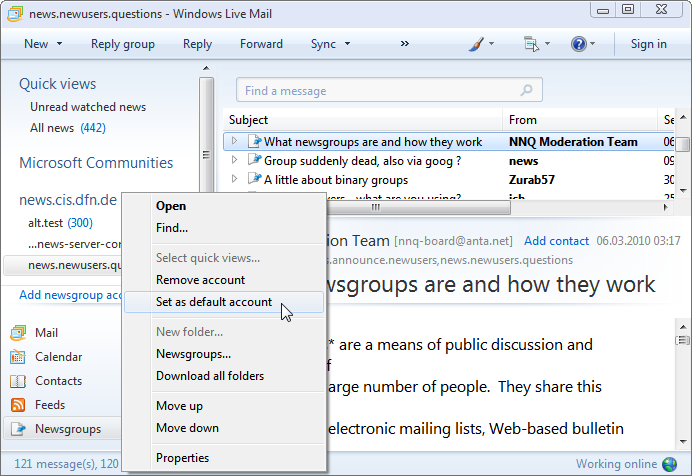Click the blue Help question mark icon
The image size is (692, 476).
coord(578,44)
